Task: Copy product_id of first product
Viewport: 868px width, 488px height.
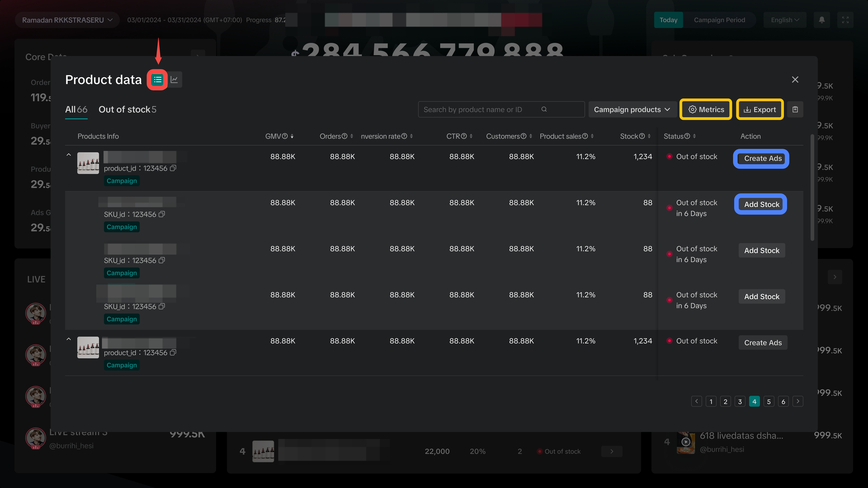Action: (173, 168)
